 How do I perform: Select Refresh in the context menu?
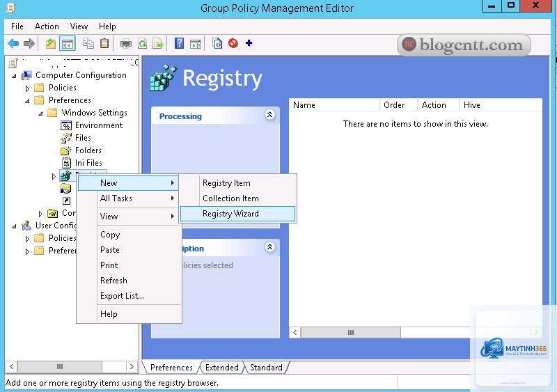tap(130, 281)
